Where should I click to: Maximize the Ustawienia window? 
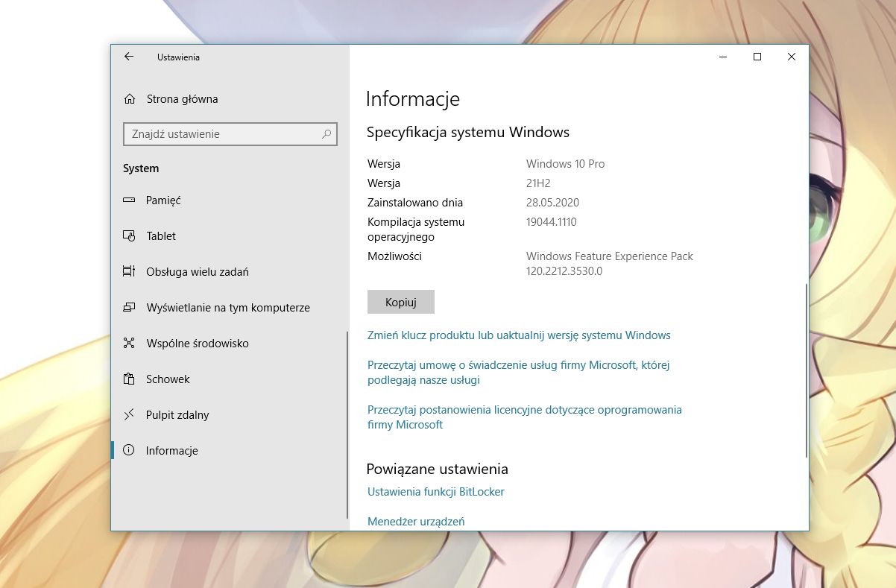(x=757, y=57)
